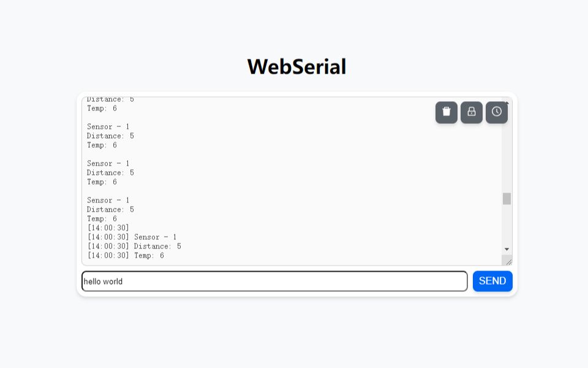This screenshot has height=368, width=588.
Task: Focus the 'hello world' message input field
Action: (x=274, y=282)
